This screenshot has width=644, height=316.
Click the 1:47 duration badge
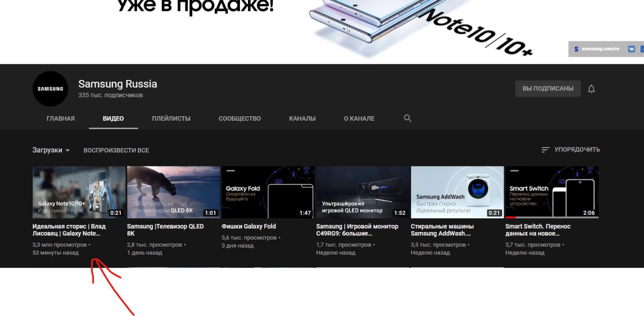coord(305,213)
